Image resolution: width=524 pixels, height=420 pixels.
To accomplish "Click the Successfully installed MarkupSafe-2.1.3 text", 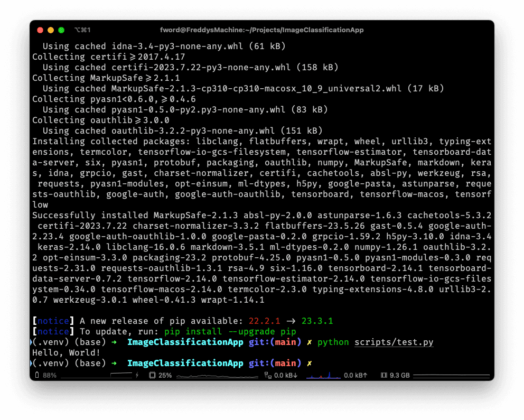I will click(x=135, y=216).
